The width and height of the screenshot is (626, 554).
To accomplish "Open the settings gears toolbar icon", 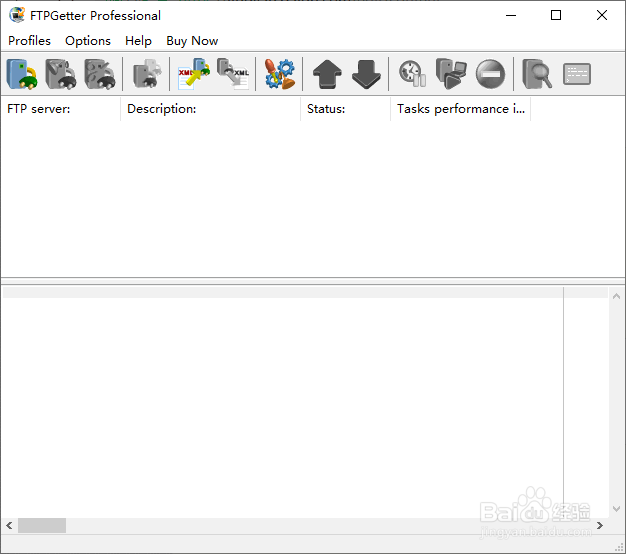I will pos(280,74).
